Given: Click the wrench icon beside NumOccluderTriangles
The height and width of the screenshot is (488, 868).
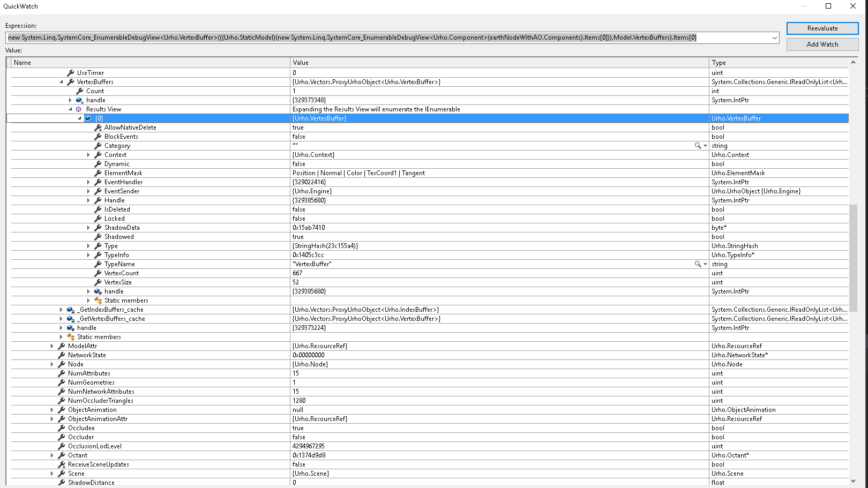Looking at the screenshot, I should pyautogui.click(x=61, y=401).
